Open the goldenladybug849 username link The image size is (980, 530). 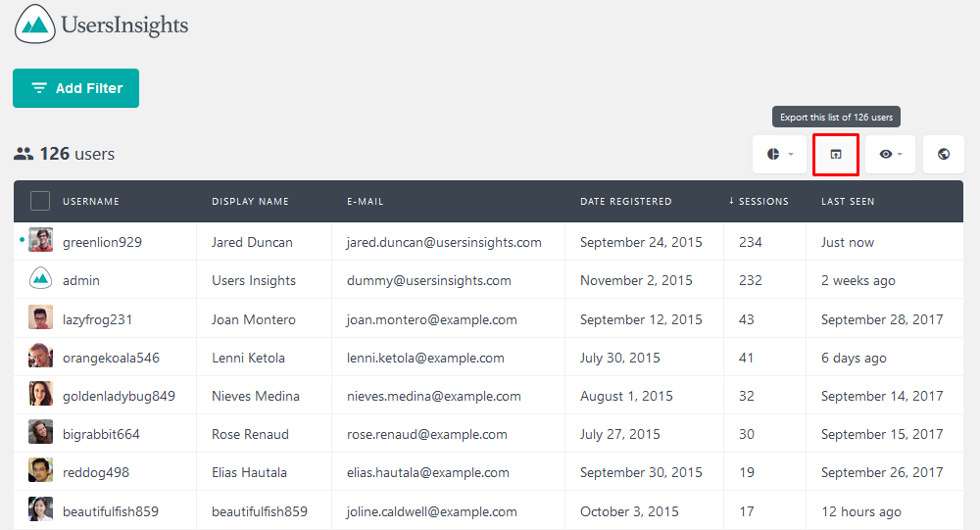[x=119, y=396]
